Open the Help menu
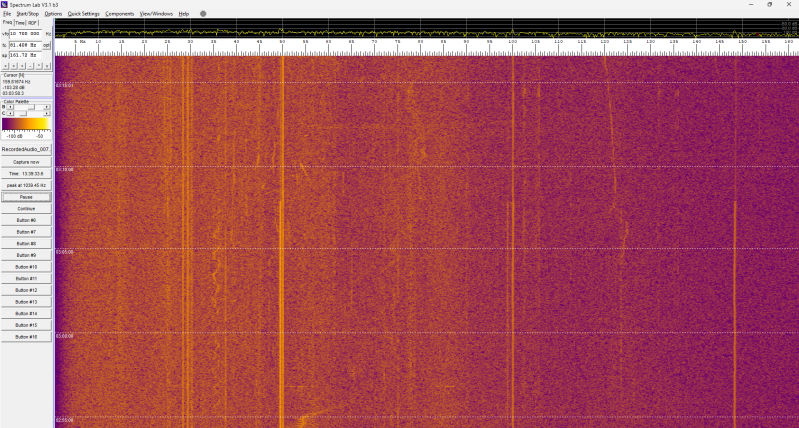The image size is (799, 428). coord(184,14)
